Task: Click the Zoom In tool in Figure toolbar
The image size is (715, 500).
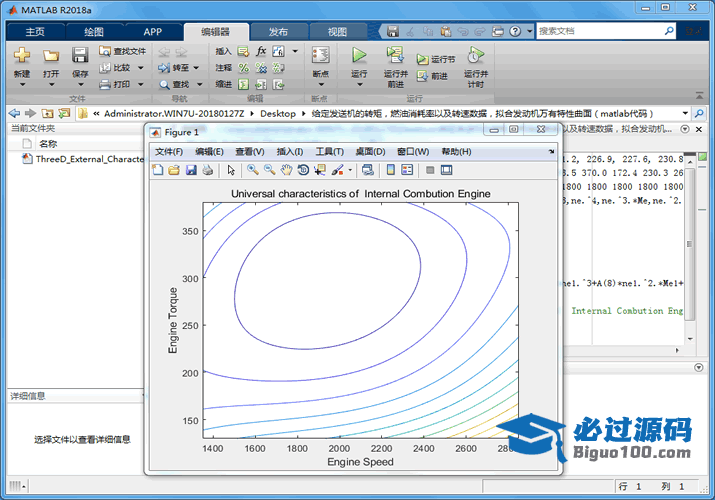Action: [253, 170]
